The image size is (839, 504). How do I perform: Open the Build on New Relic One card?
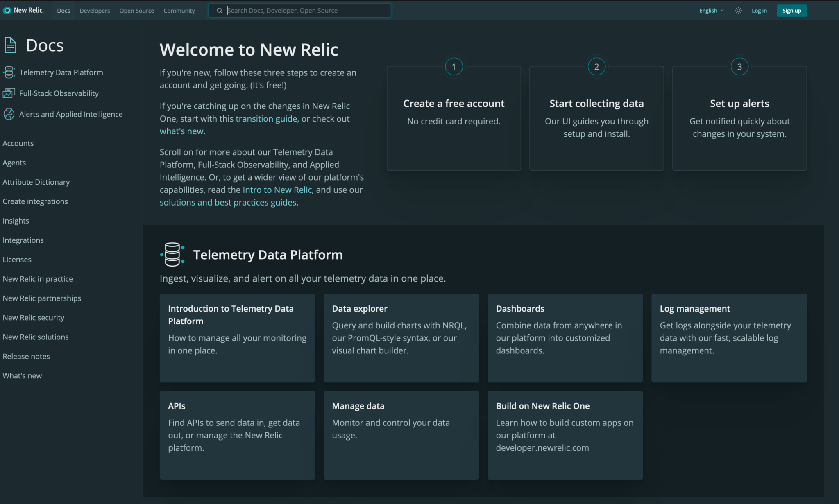(x=565, y=435)
